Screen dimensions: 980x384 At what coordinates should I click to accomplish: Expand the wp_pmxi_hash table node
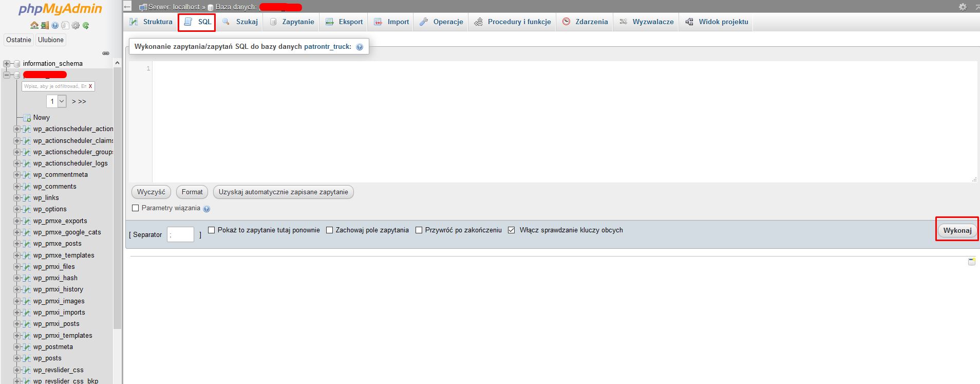pos(17,278)
